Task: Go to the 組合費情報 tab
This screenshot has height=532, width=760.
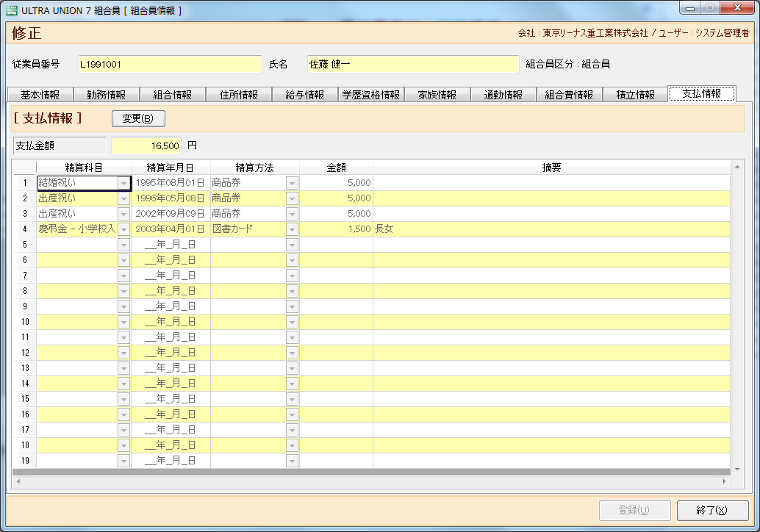Action: point(570,95)
